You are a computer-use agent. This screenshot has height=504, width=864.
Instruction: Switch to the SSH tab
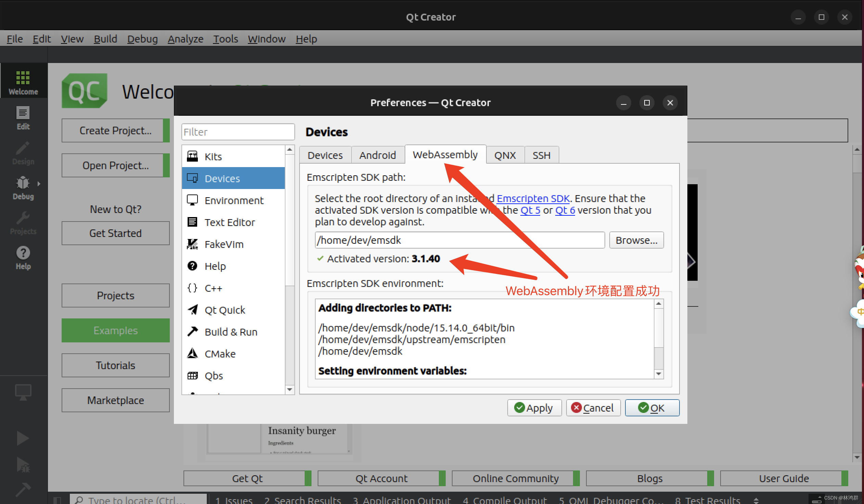541,155
